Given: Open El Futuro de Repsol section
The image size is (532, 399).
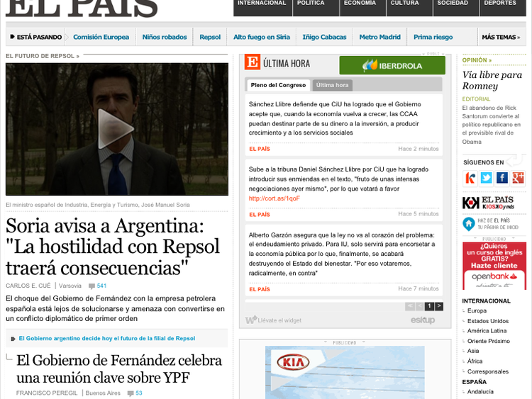Looking at the screenshot, I should (x=43, y=56).
